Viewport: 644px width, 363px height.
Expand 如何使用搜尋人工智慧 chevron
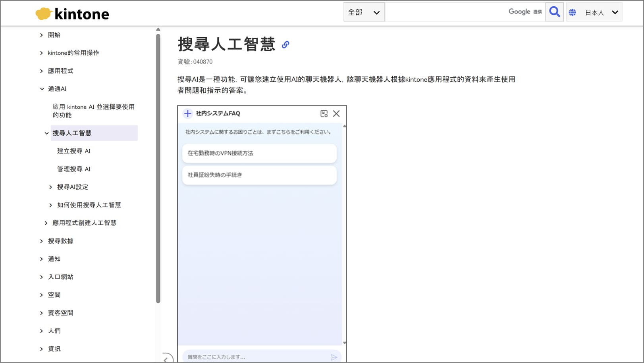click(x=50, y=205)
